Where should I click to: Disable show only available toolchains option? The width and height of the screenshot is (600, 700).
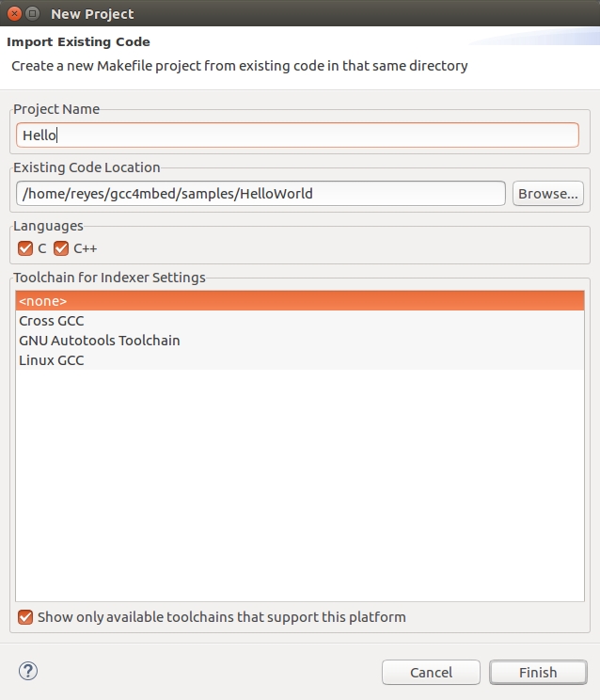coord(25,617)
